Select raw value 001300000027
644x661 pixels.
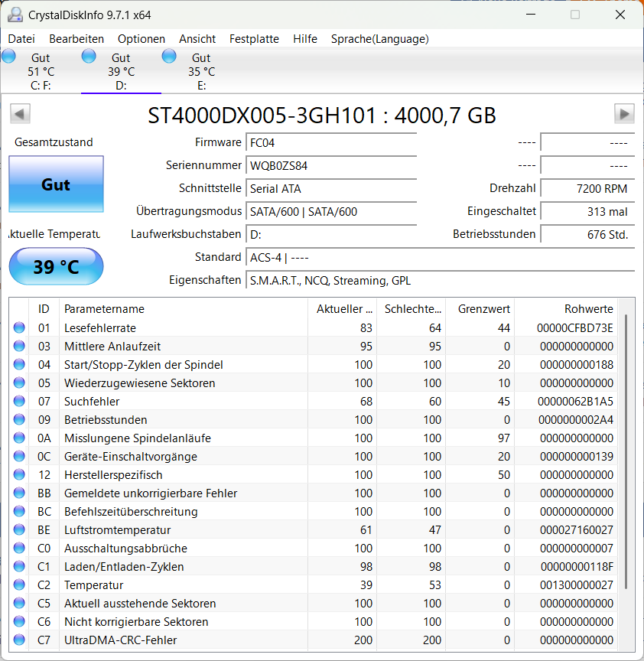coord(577,584)
